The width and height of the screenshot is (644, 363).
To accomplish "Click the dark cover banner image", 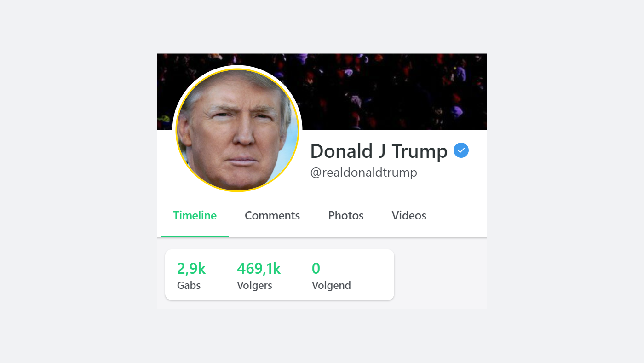I will [391, 92].
